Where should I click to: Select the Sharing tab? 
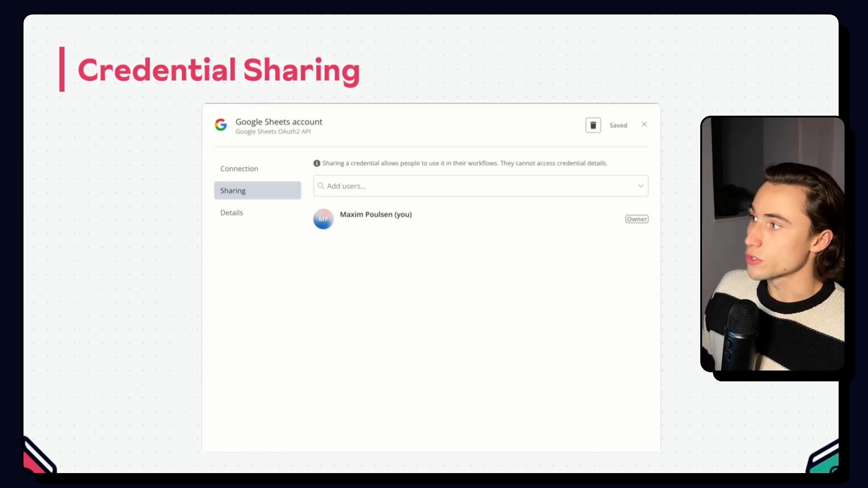[x=257, y=191]
